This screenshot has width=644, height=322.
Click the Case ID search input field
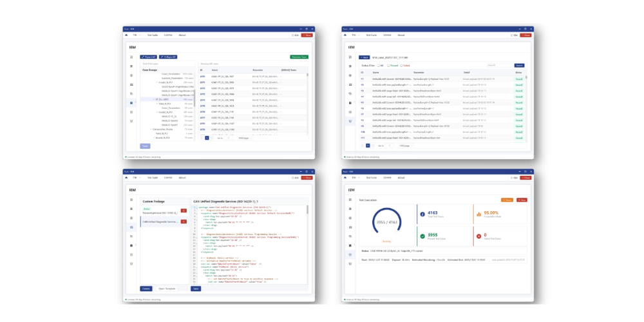coord(499,65)
